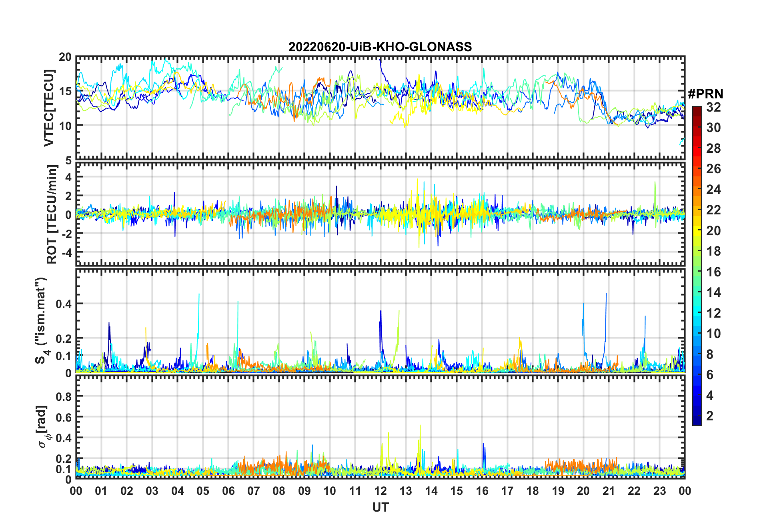Image resolution: width=761 pixels, height=532 pixels.
Task: Click colorbar tick label "12"
Action: (713, 313)
